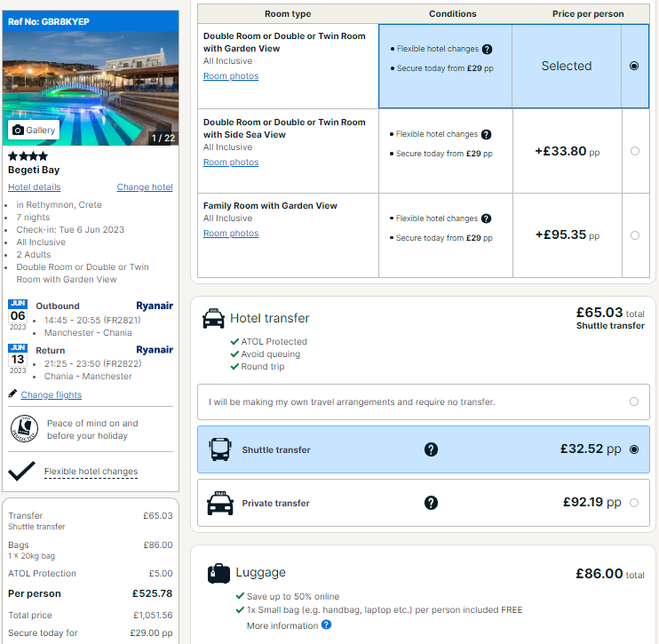Screen dimensions: 659x644
Task: Click the Jun 06 outbound date badge
Action: click(x=18, y=315)
